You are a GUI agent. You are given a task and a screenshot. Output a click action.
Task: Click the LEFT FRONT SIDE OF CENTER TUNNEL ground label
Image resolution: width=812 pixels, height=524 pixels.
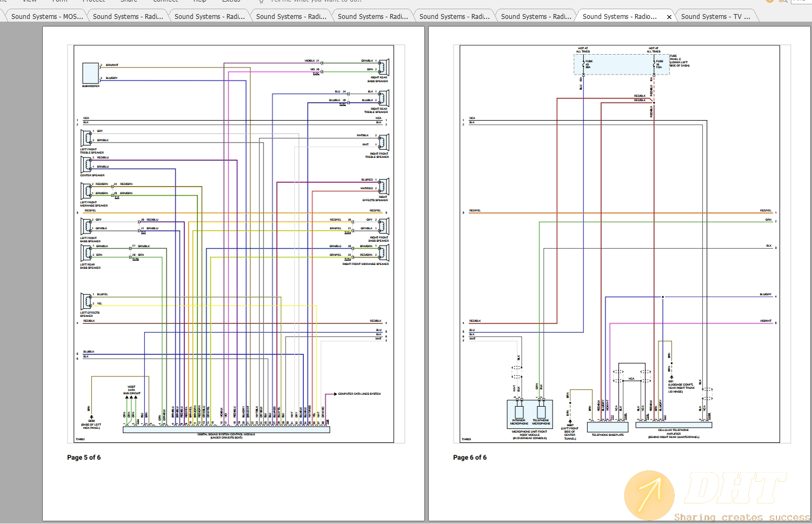click(570, 432)
